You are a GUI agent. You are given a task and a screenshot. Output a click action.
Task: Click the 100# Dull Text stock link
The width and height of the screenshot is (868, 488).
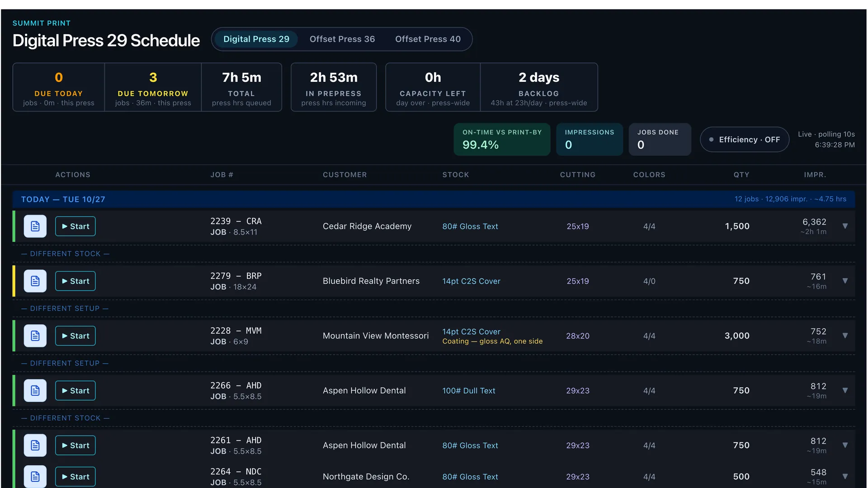click(x=469, y=391)
